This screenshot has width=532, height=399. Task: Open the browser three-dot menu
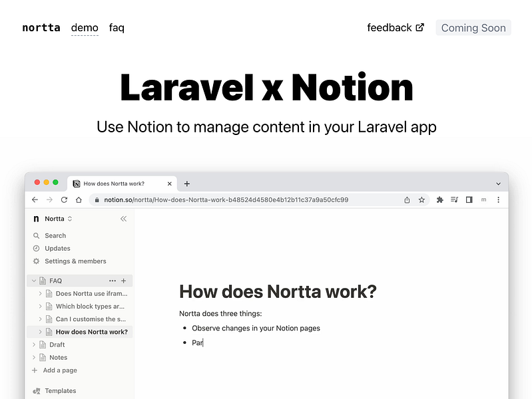[x=498, y=199]
